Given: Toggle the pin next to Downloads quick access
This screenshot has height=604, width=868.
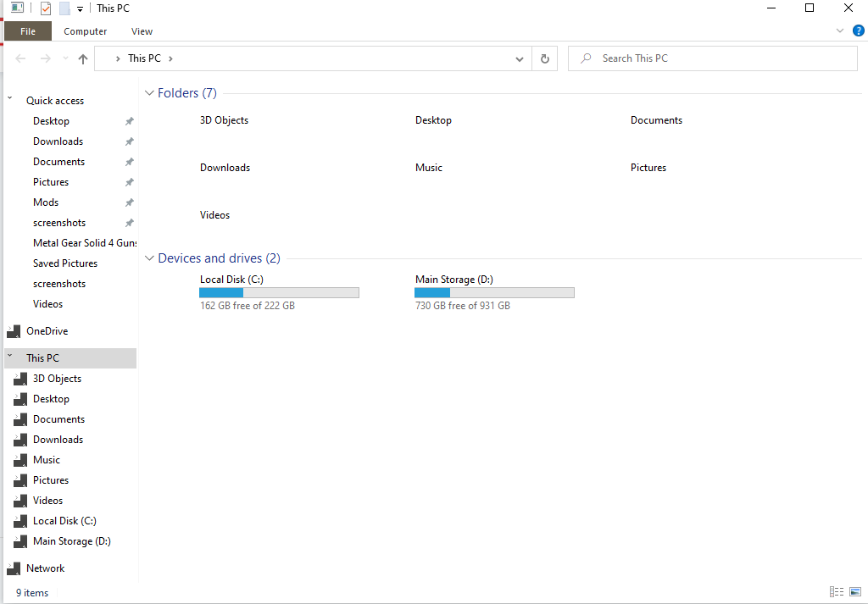Looking at the screenshot, I should click(130, 141).
